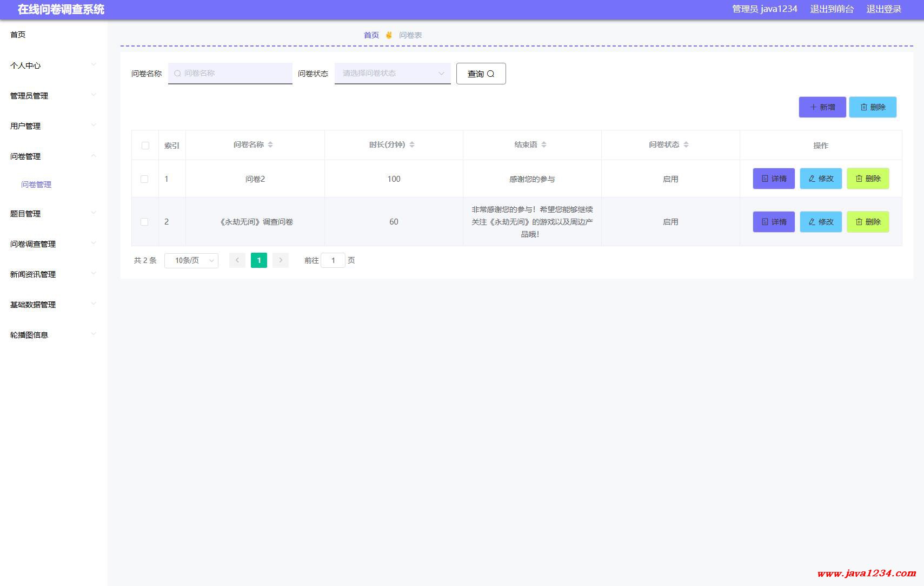Viewport: 924px width, 586px height.
Task: Click the plus icon on 新增 button
Action: coord(813,107)
